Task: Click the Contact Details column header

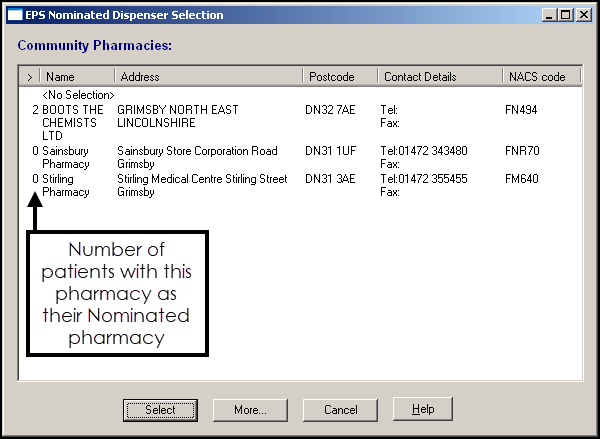Action: pyautogui.click(x=438, y=77)
